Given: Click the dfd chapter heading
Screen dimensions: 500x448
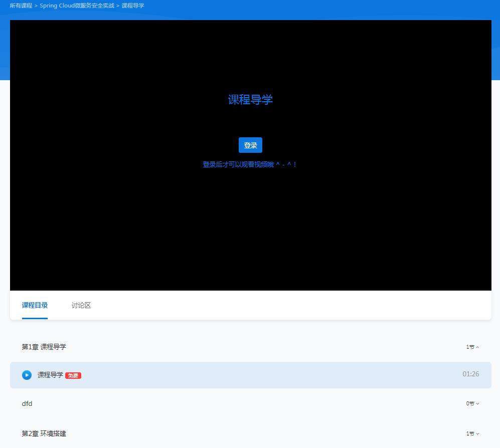Looking at the screenshot, I should (x=27, y=404).
